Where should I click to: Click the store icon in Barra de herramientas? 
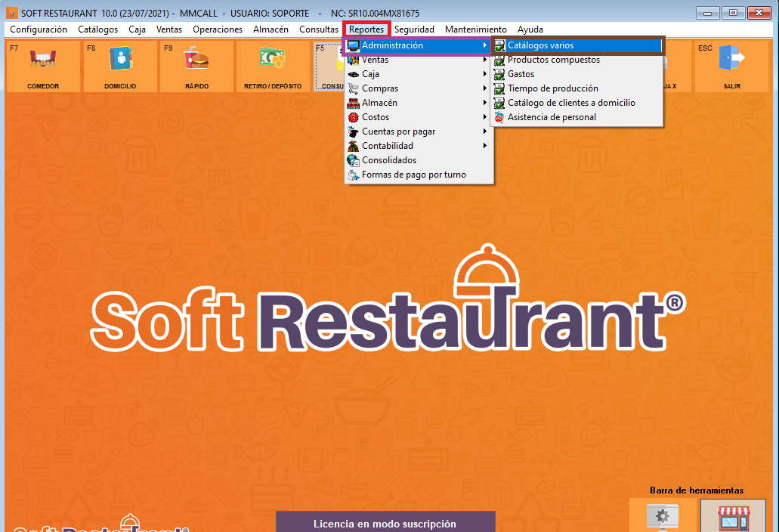pyautogui.click(x=732, y=517)
